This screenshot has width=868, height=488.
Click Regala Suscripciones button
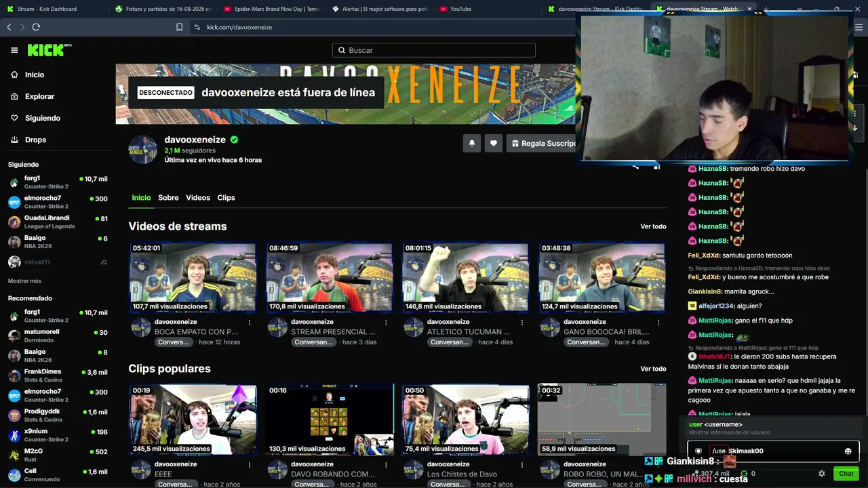pyautogui.click(x=540, y=143)
